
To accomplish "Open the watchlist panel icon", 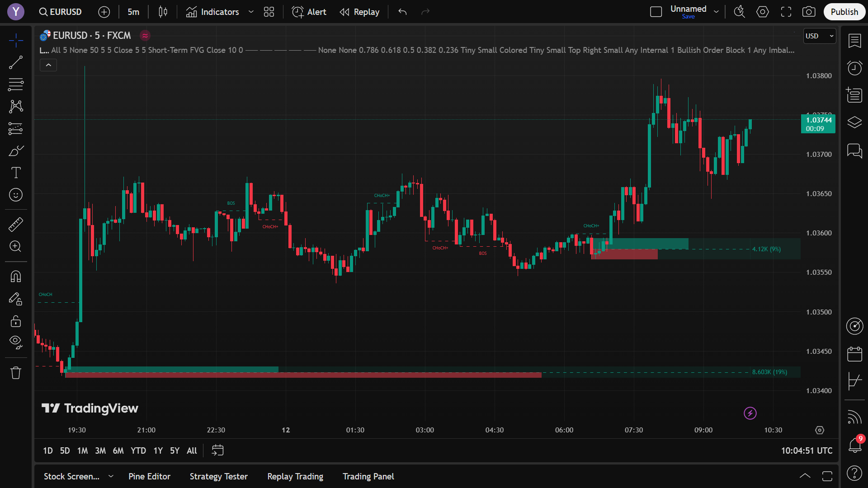I will point(854,41).
